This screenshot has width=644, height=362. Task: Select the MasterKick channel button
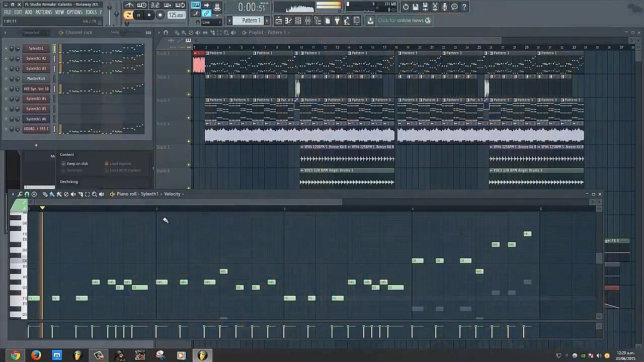36,79
